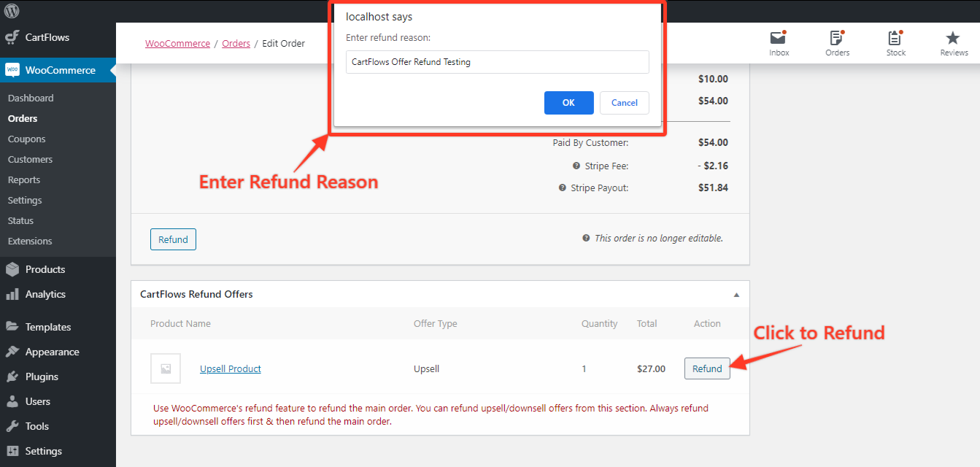Open the Stock activity icon
This screenshot has height=467, width=980.
pos(895,39)
